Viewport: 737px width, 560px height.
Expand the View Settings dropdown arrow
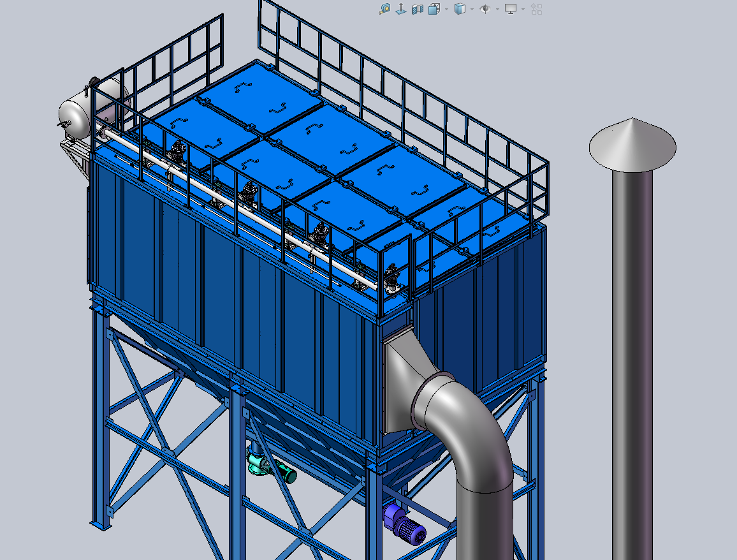tap(523, 10)
